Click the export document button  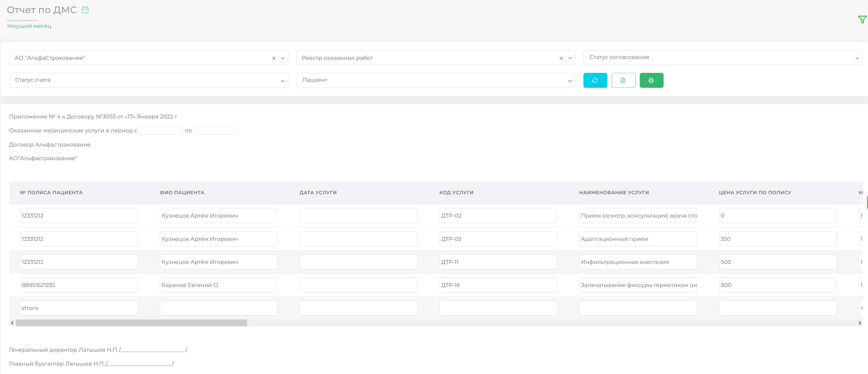coord(623,80)
